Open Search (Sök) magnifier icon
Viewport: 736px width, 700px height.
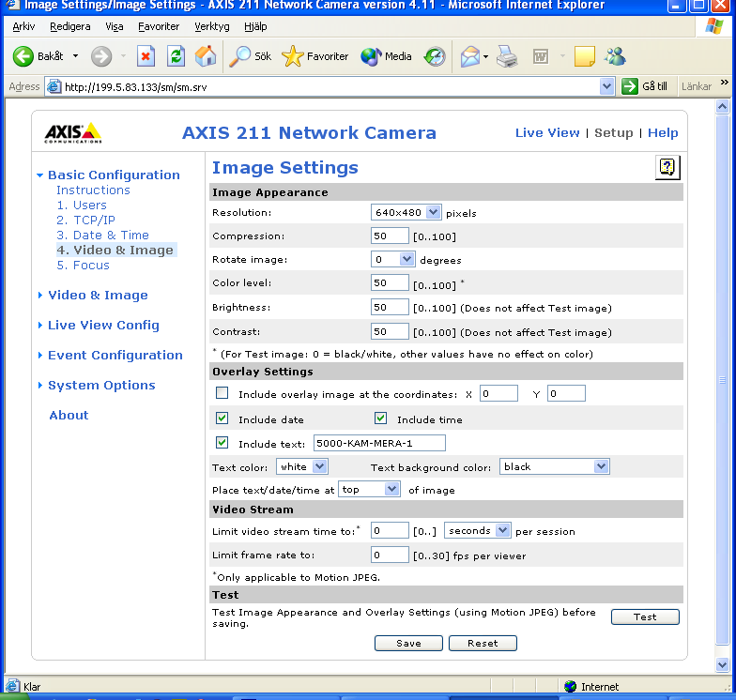click(239, 56)
